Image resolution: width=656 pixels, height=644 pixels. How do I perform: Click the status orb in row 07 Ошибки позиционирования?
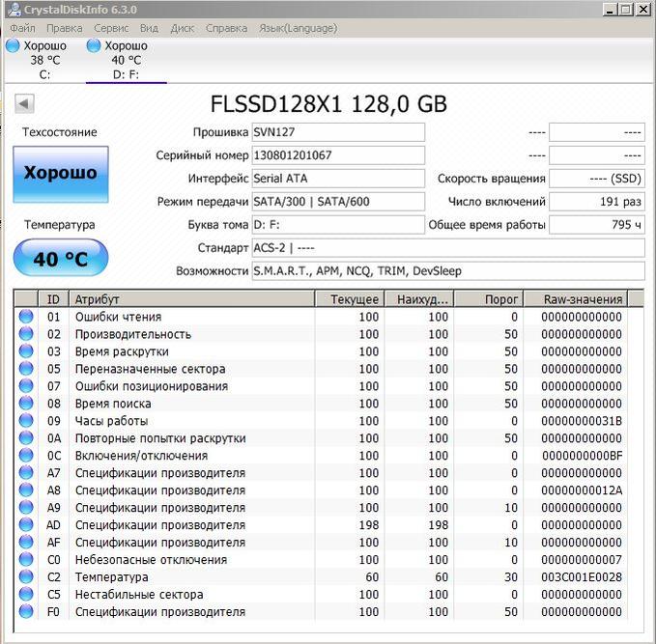tap(26, 386)
